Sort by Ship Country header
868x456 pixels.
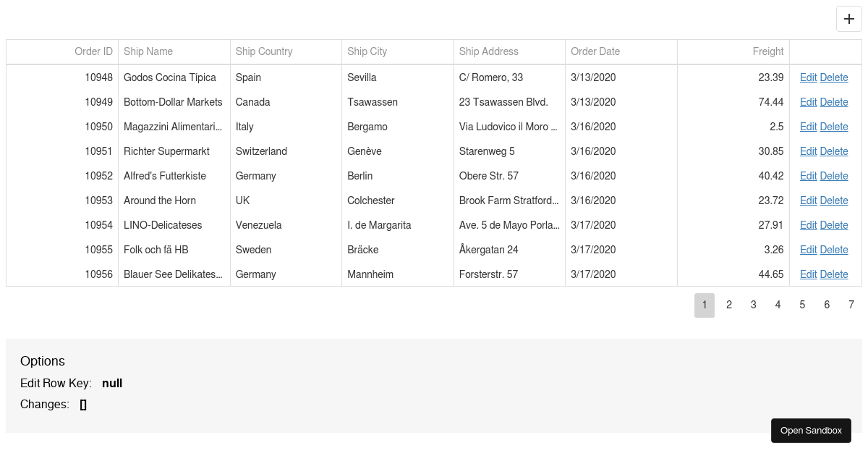(263, 51)
